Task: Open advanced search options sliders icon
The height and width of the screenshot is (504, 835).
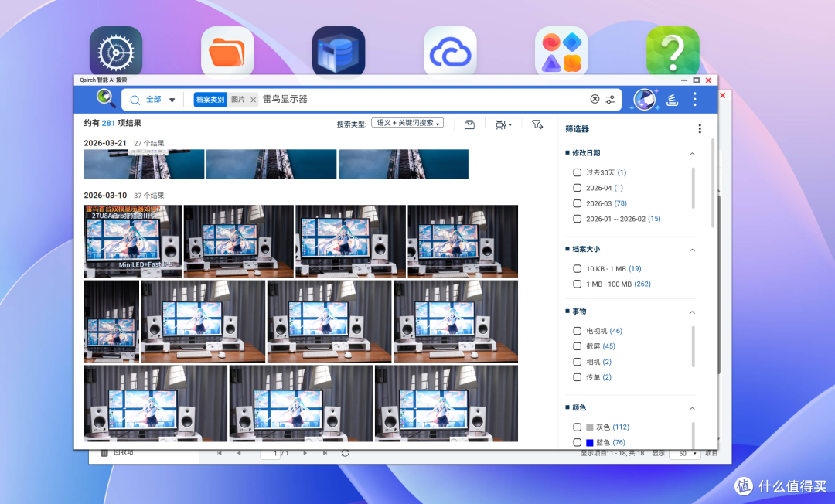Action: point(610,99)
